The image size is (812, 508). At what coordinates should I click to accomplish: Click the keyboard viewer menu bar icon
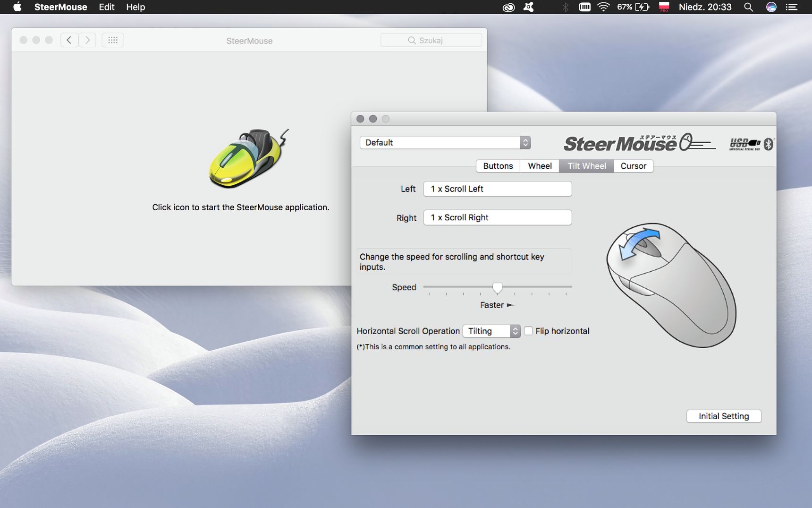point(584,7)
